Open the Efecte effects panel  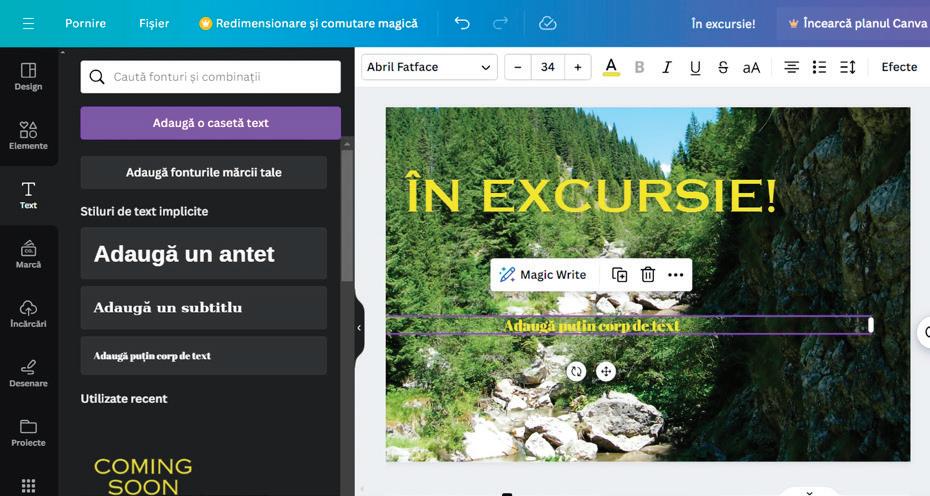click(899, 67)
